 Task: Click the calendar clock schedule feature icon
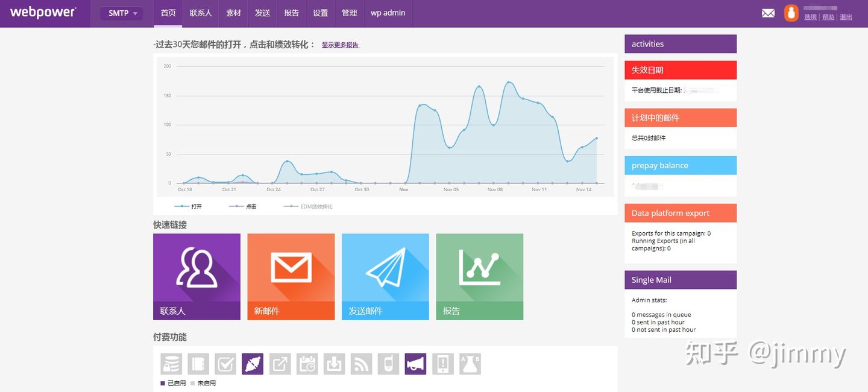[307, 364]
